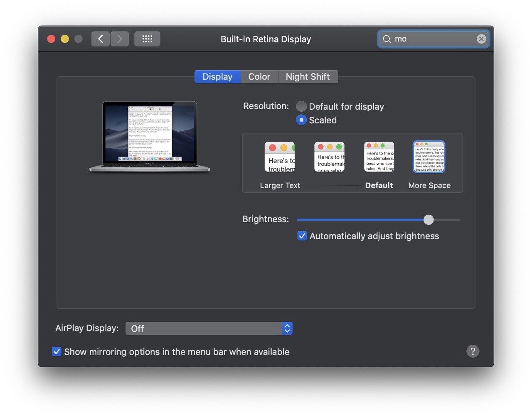Disable Automatically adjust brightness checkbox
Image resolution: width=532 pixels, height=417 pixels.
coord(302,236)
